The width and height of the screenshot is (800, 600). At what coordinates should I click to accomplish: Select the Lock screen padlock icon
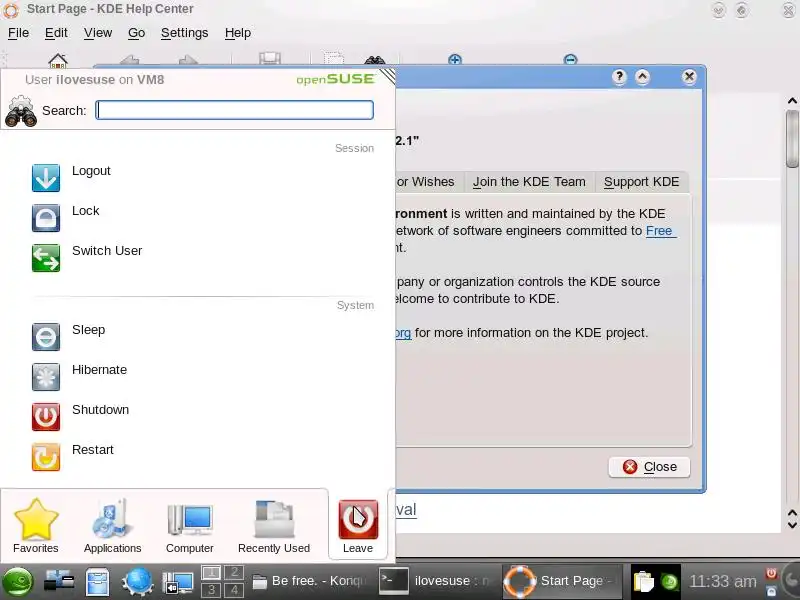coord(46,218)
